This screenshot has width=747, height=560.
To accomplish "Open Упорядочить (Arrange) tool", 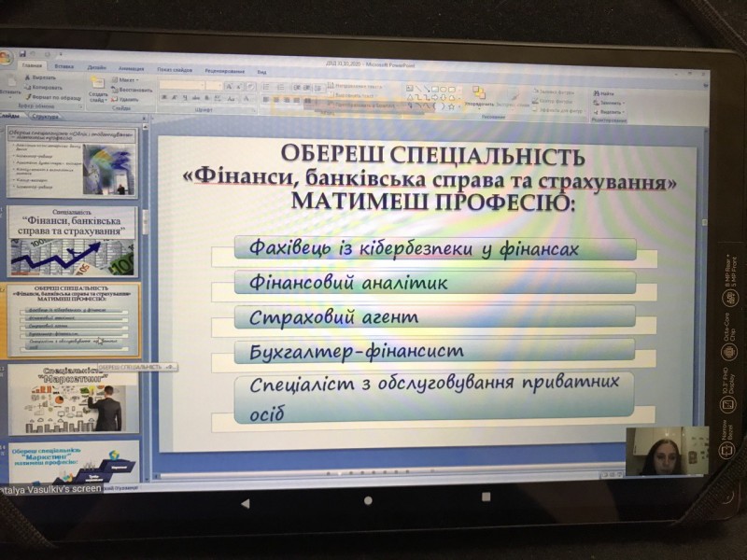I will pyautogui.click(x=479, y=93).
